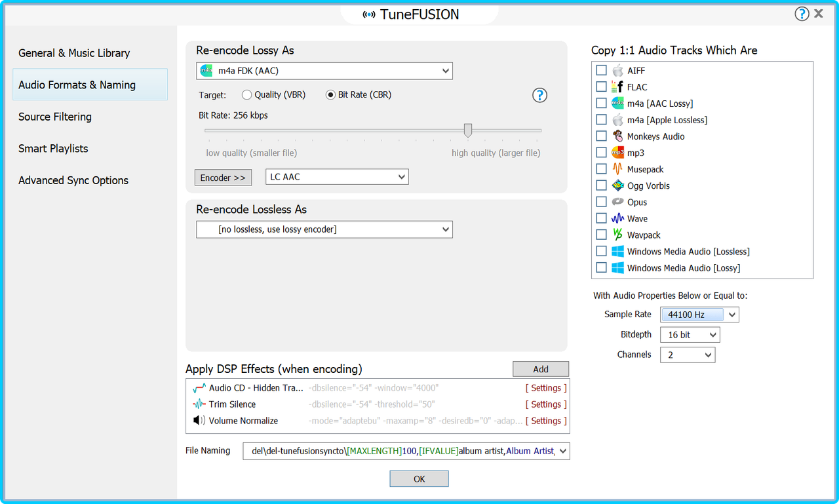Open the Re-encode Lossy As dropdown

pos(324,71)
